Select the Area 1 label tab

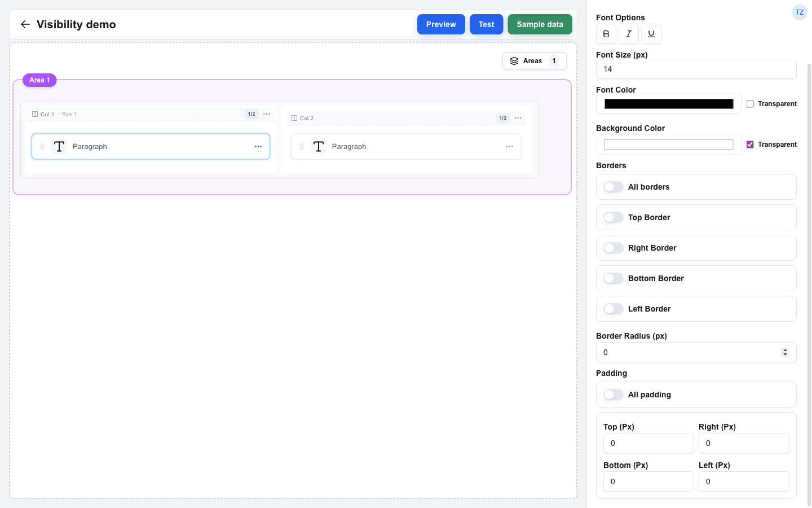pos(39,80)
